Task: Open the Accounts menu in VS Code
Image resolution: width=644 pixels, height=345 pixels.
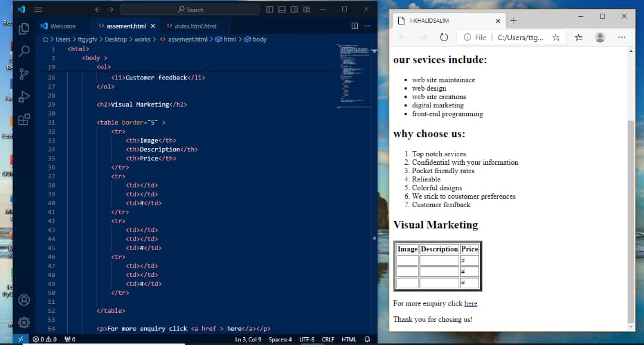Action: 24,300
